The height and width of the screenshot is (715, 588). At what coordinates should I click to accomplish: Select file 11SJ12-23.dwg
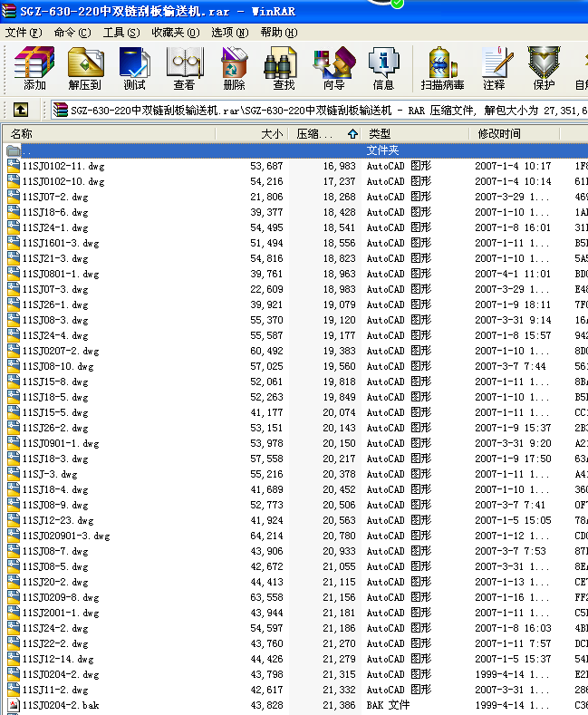(58, 520)
